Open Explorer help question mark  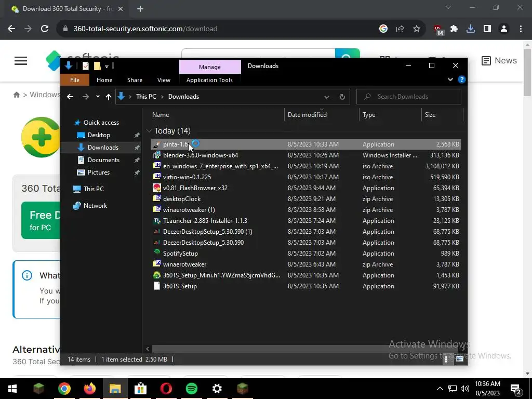[461, 79]
